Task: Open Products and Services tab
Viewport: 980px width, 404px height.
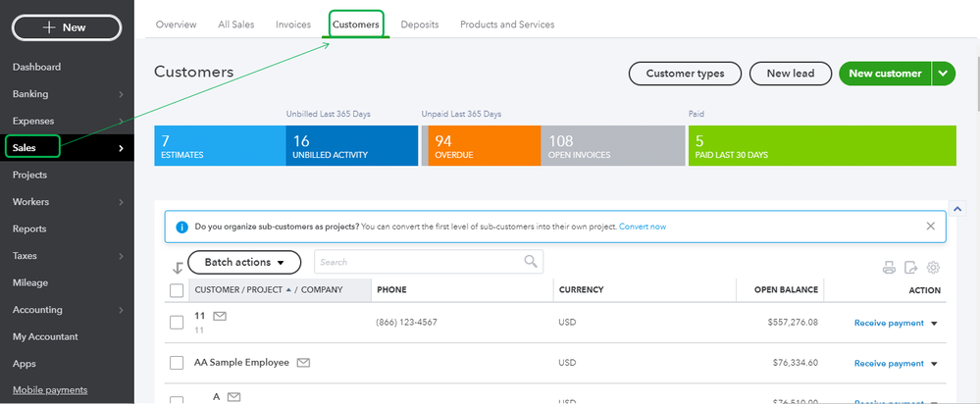Action: [507, 25]
